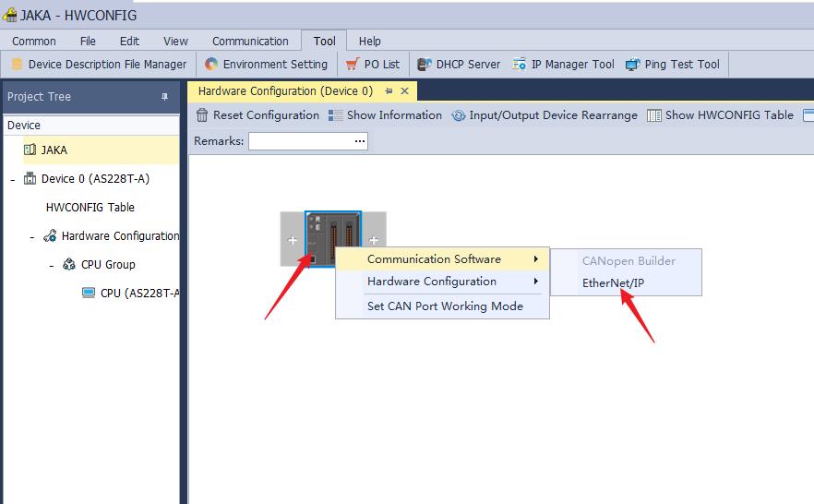Pin the Project Tree panel
Viewport: 814px width, 504px height.
(x=165, y=97)
